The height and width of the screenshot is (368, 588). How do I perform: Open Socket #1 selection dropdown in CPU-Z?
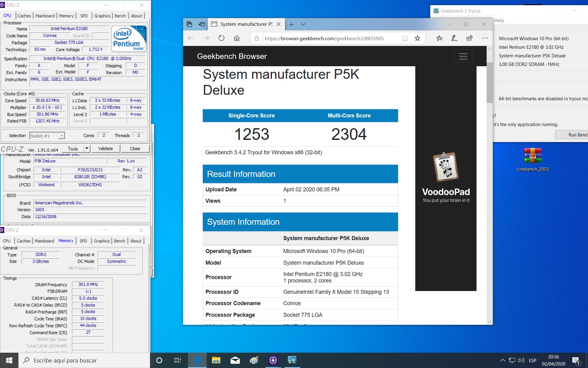pyautogui.click(x=47, y=136)
